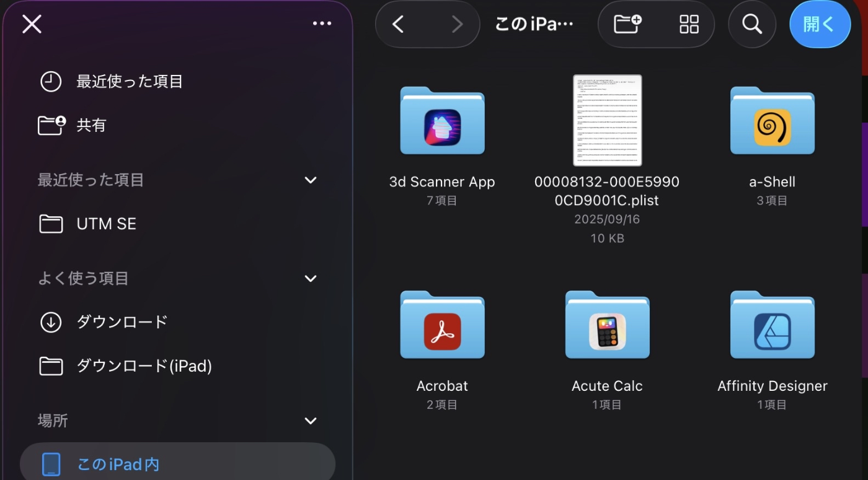Tap the blue 開く button
868x480 pixels.
[820, 24]
